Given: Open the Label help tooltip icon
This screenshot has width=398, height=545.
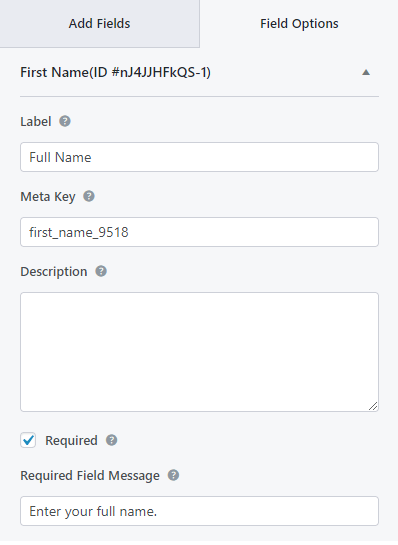Looking at the screenshot, I should point(65,121).
